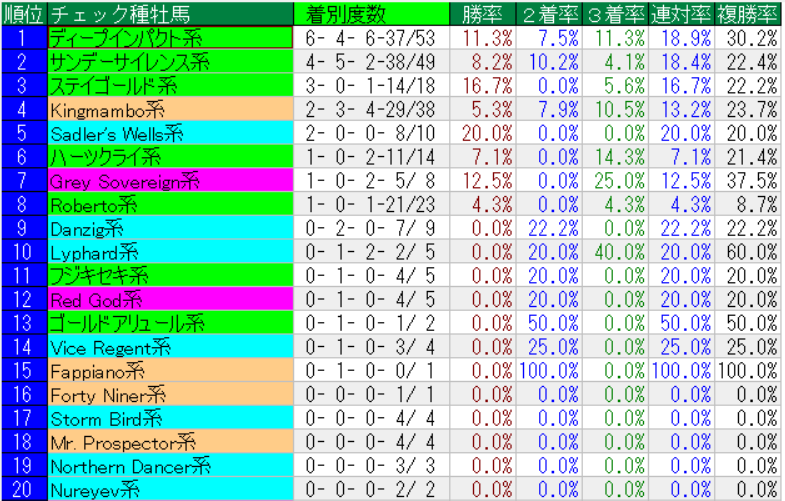Select the Kingmambo系 sire line cell

[x=170, y=109]
